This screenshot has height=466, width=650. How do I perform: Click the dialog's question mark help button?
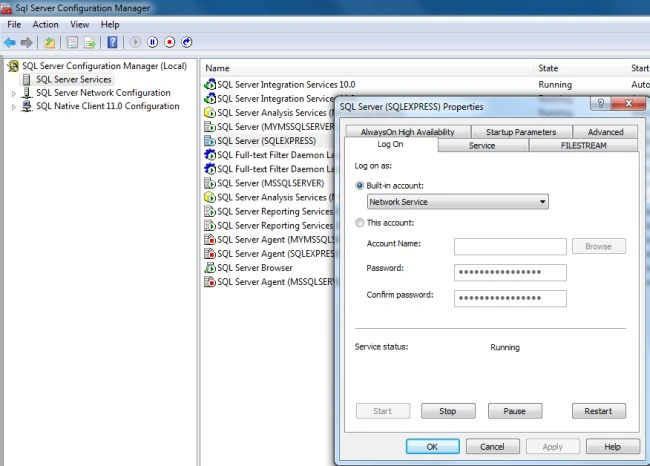[x=601, y=103]
